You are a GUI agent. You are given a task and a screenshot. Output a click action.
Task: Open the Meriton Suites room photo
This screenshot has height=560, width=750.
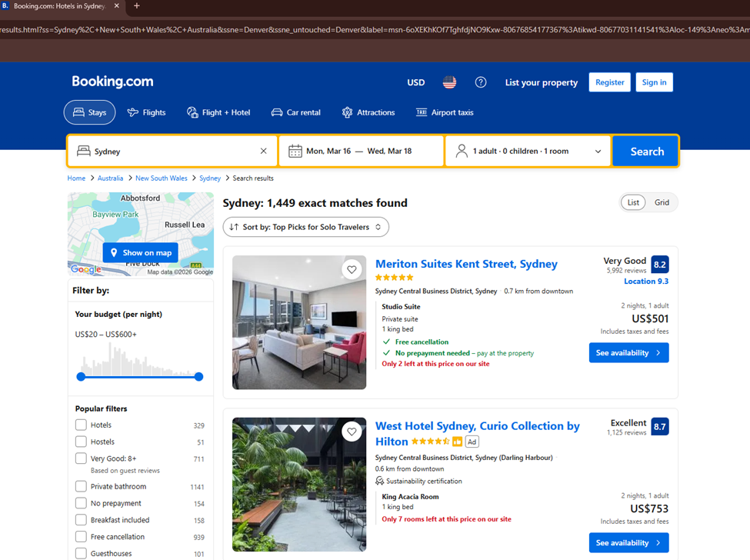click(299, 322)
